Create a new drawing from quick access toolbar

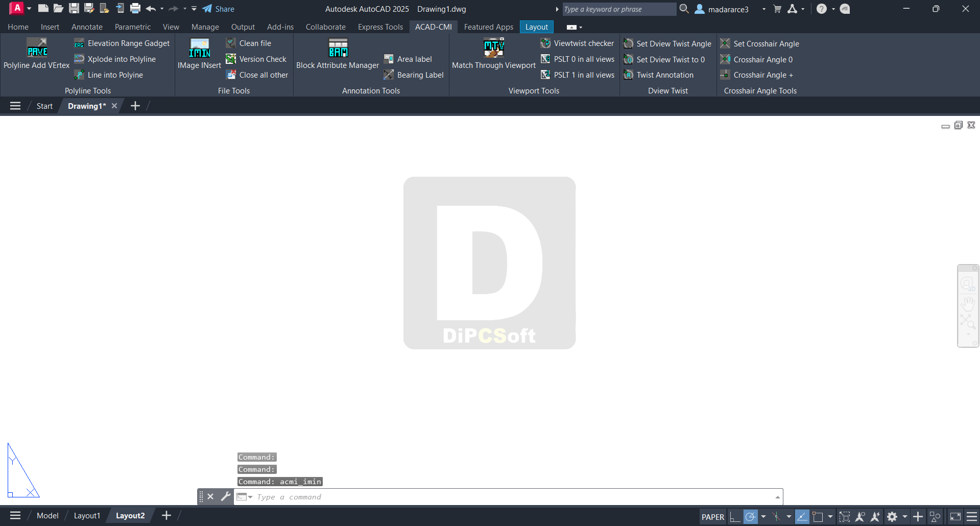[43, 8]
